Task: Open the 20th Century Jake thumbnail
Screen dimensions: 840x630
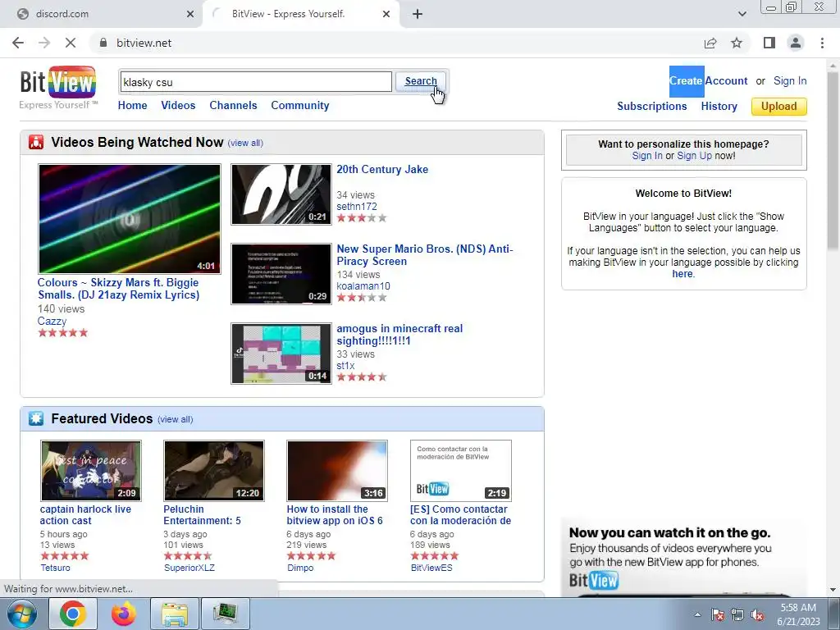Action: click(x=281, y=194)
